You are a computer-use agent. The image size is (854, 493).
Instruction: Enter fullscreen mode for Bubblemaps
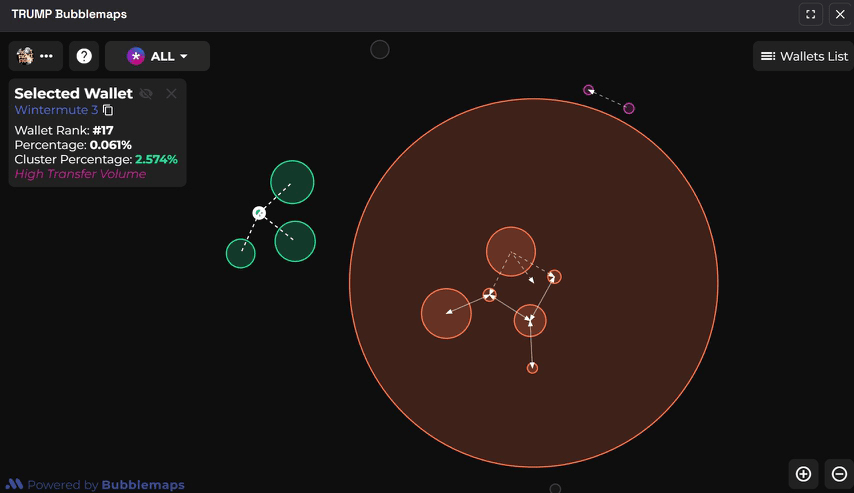pos(810,14)
